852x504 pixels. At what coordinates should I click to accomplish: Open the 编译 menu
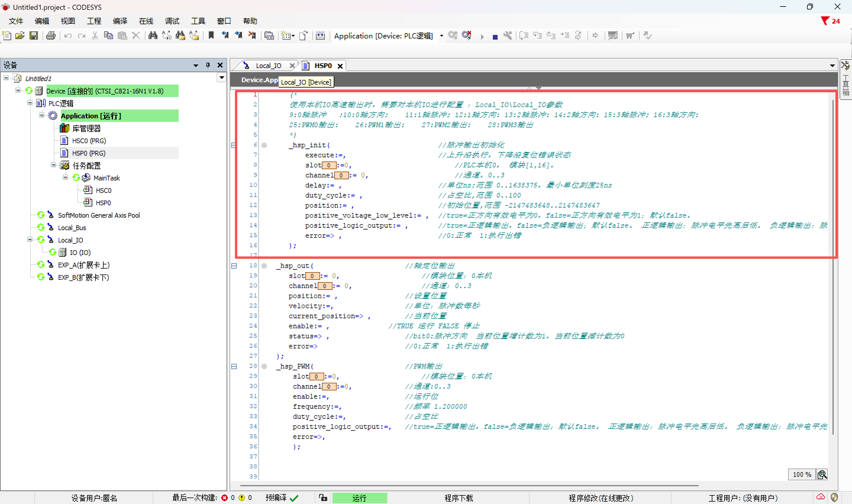120,21
